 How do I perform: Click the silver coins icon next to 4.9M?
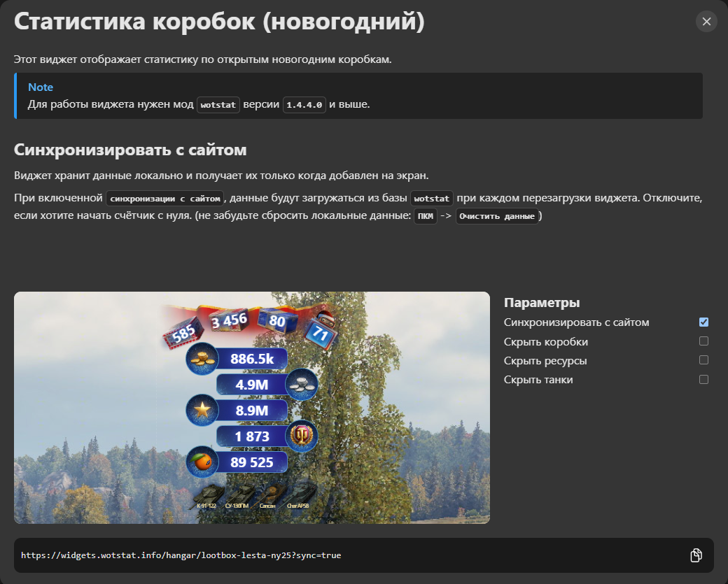(302, 384)
